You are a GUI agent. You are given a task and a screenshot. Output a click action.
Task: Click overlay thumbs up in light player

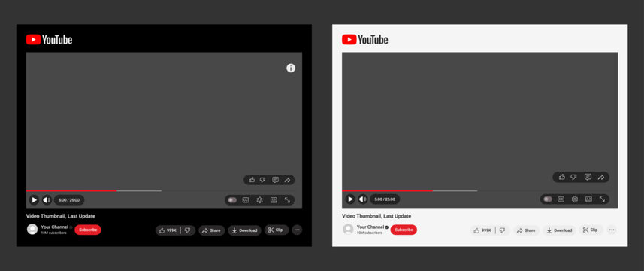(562, 177)
